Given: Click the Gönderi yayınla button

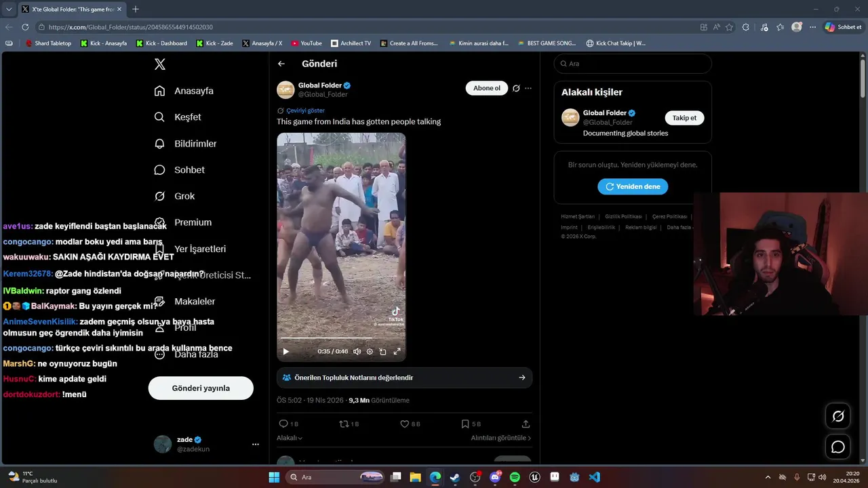Looking at the screenshot, I should (201, 388).
